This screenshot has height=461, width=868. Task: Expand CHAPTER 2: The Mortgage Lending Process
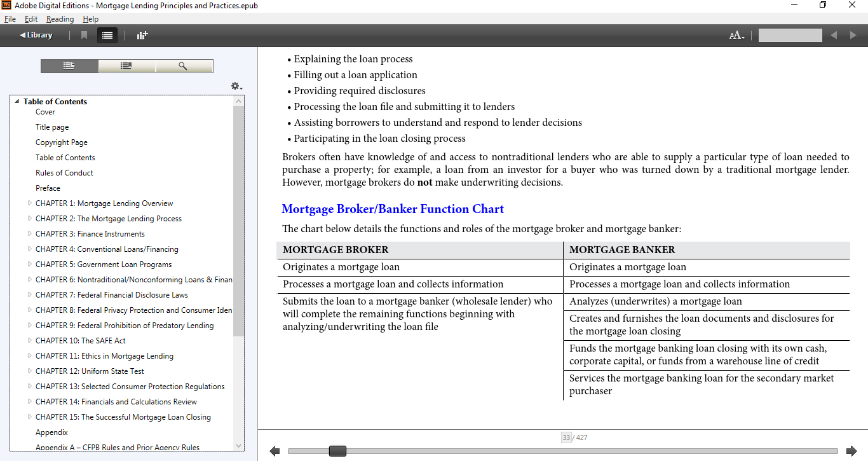[x=30, y=219]
